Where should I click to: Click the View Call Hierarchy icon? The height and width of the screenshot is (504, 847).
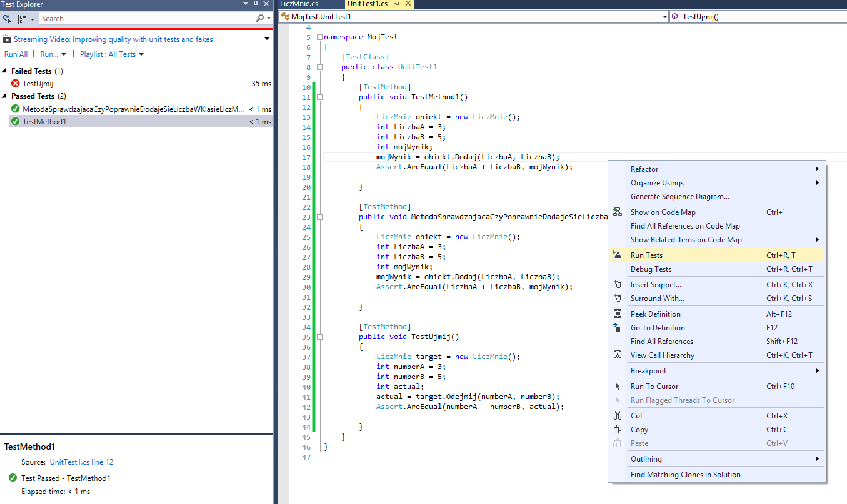pyautogui.click(x=618, y=355)
